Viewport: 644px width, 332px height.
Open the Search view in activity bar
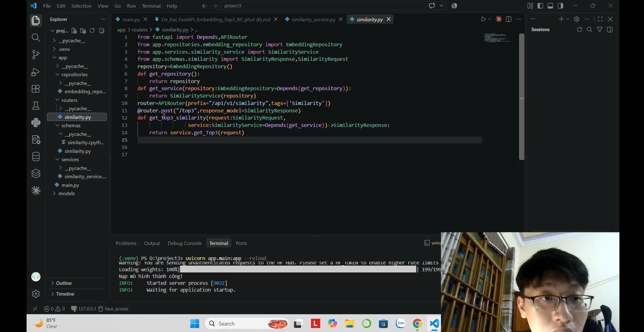(36, 37)
